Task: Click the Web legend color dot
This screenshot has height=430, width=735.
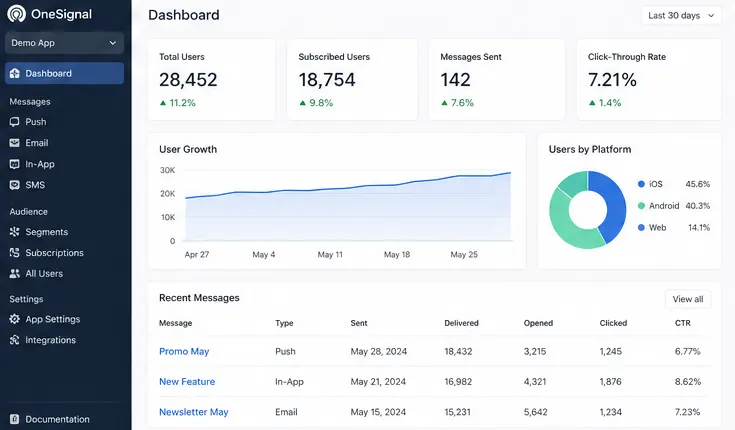Action: click(x=641, y=227)
